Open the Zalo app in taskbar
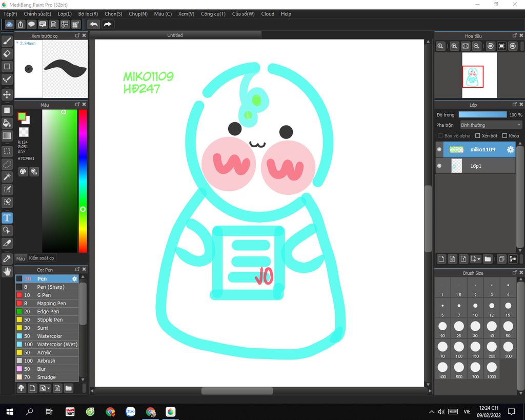The height and width of the screenshot is (420, 525). [x=130, y=412]
